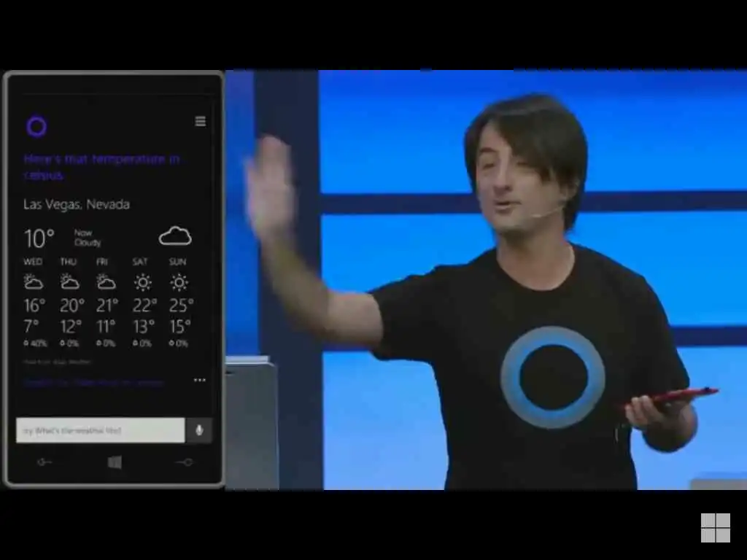The image size is (747, 560).
Task: Click Saturday's sunny weather icon
Action: pos(142,282)
